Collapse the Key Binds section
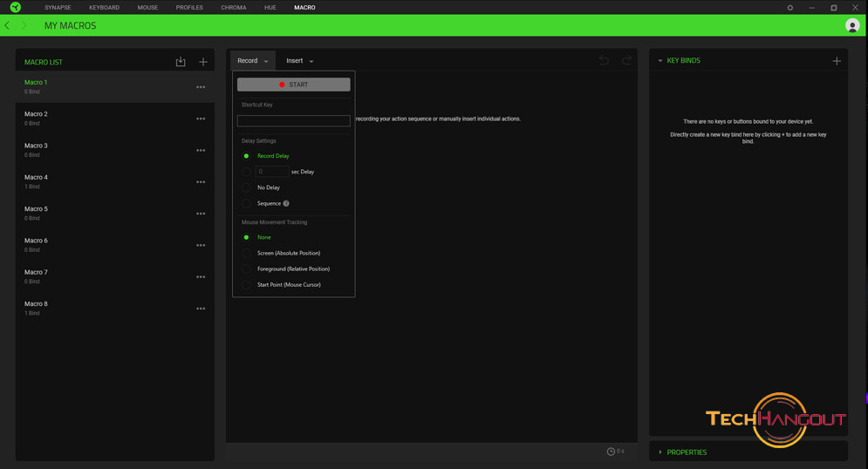Image resolution: width=868 pixels, height=469 pixels. pos(660,60)
